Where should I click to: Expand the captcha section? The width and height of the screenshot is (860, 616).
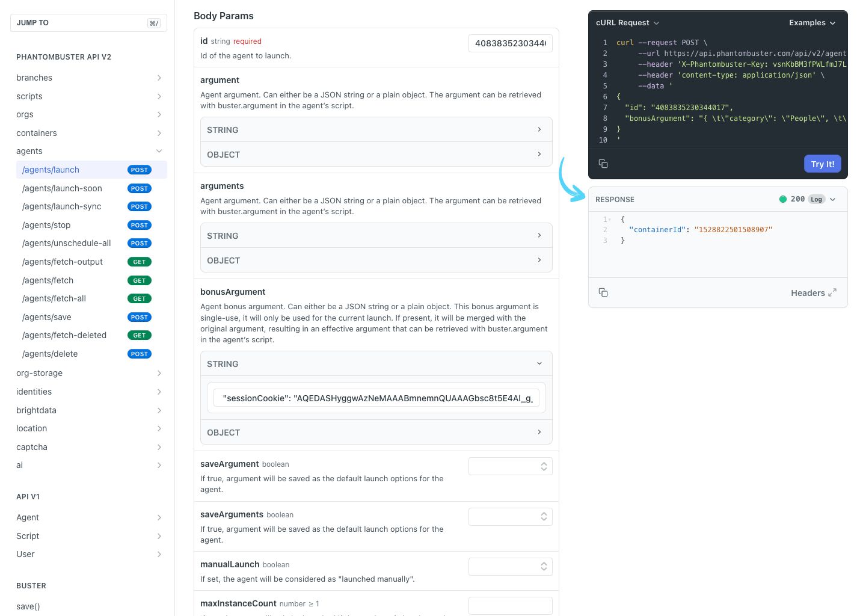pyautogui.click(x=88, y=447)
